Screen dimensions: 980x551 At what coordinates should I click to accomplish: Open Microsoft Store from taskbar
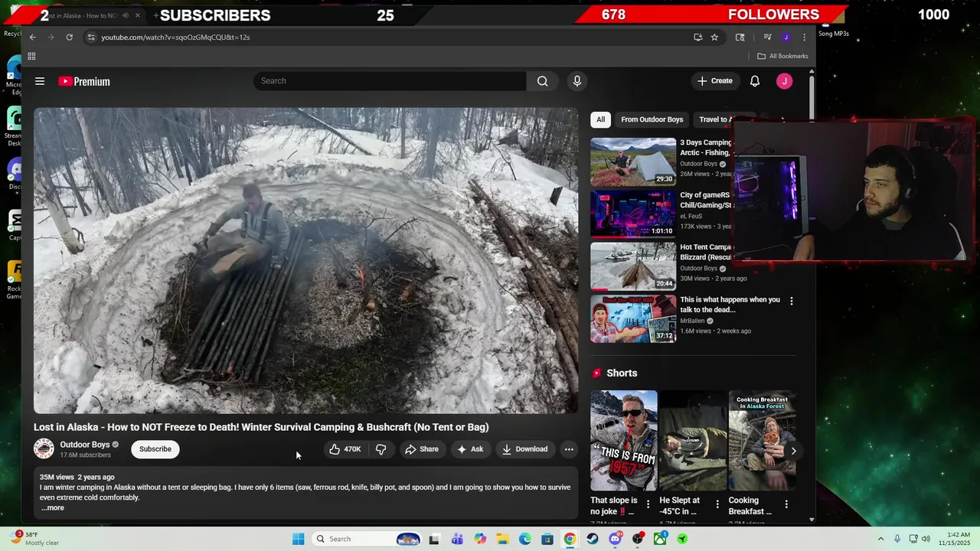coord(547,539)
